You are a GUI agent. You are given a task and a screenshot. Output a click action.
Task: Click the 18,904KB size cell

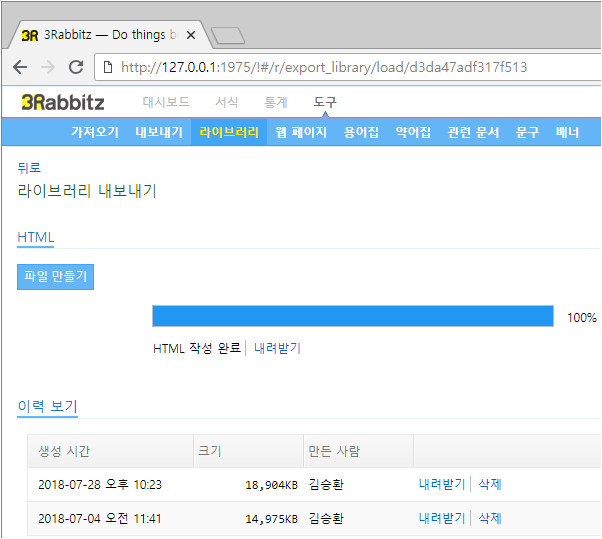point(271,485)
